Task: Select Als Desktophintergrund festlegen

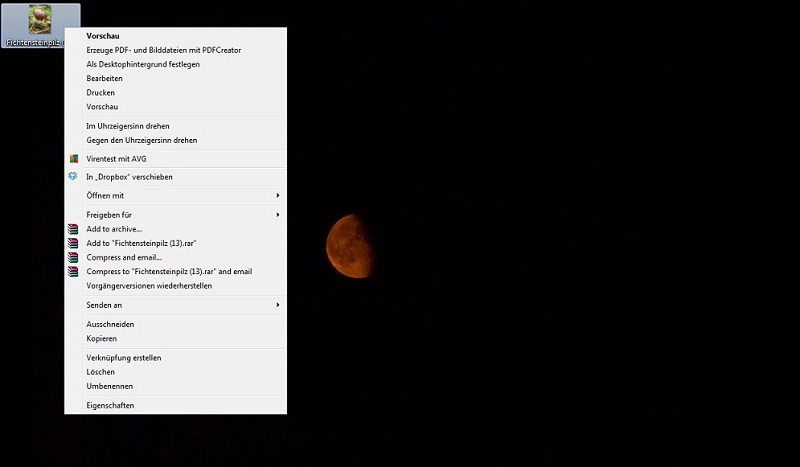Action: pos(143,64)
